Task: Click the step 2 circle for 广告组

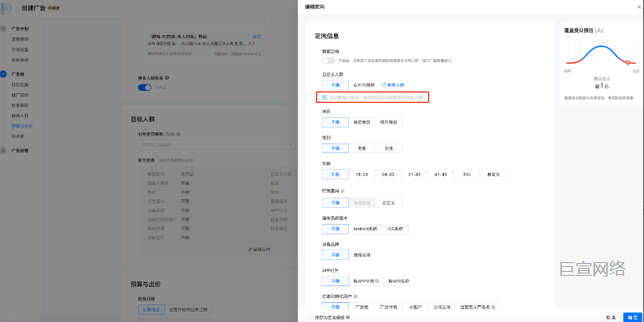Action: click(4, 74)
